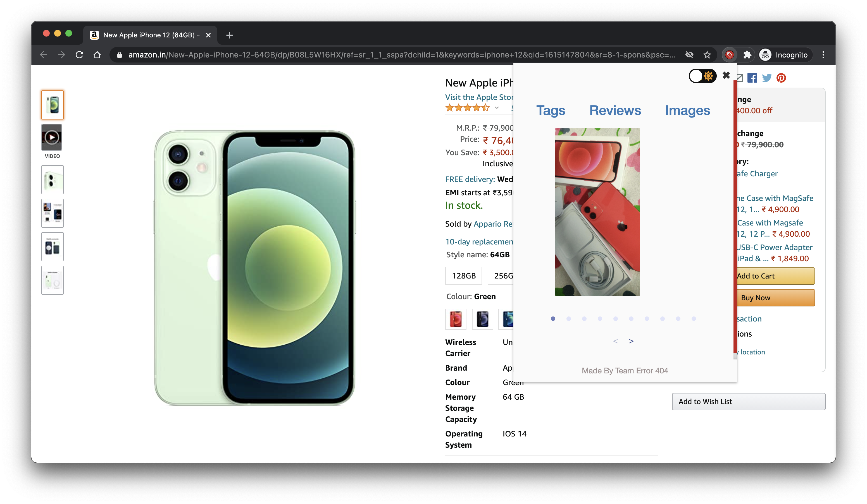Expand the star rating breakdown chevron
867x504 pixels.
pyautogui.click(x=497, y=108)
